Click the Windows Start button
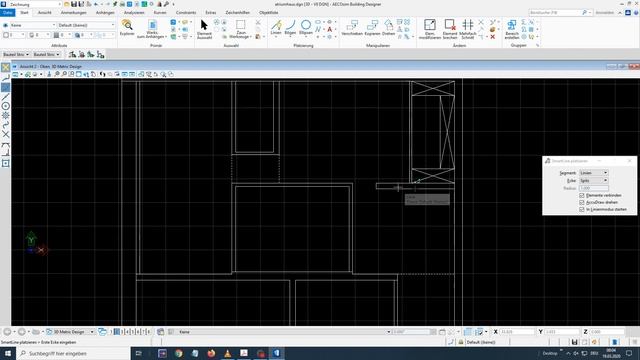Viewport: 640px width, 360px height. click(x=8, y=353)
